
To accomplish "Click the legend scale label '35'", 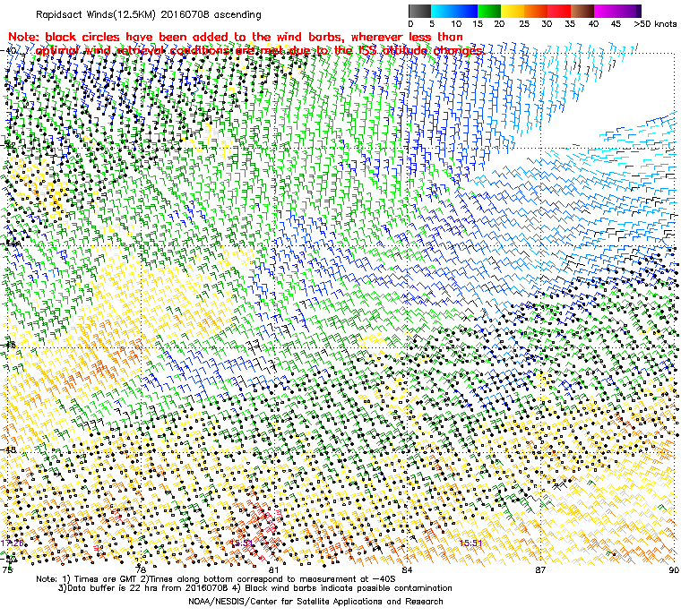I will (x=570, y=24).
